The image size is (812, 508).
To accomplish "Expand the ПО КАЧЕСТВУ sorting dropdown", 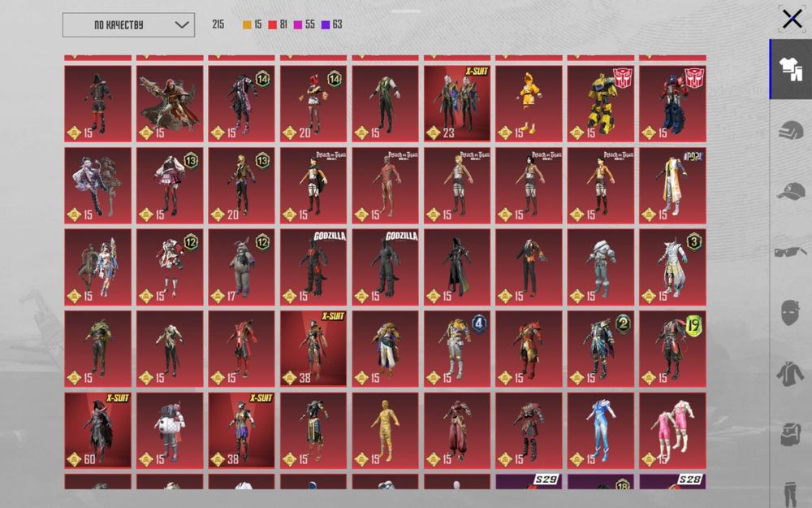I will (x=128, y=25).
